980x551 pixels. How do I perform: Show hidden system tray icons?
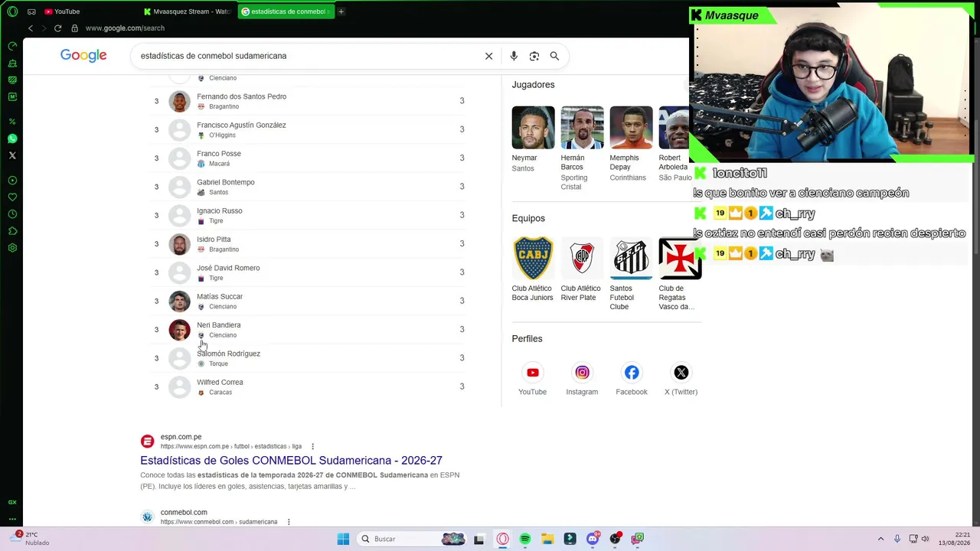coord(880,539)
